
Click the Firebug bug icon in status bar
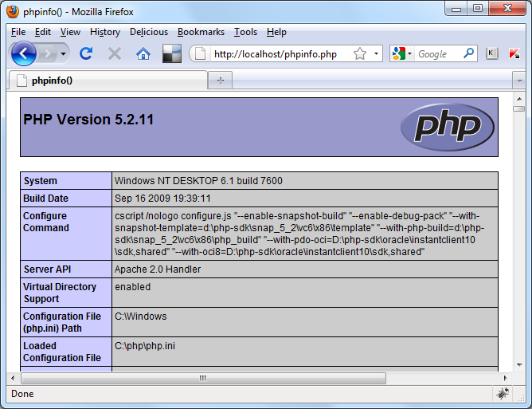(503, 393)
